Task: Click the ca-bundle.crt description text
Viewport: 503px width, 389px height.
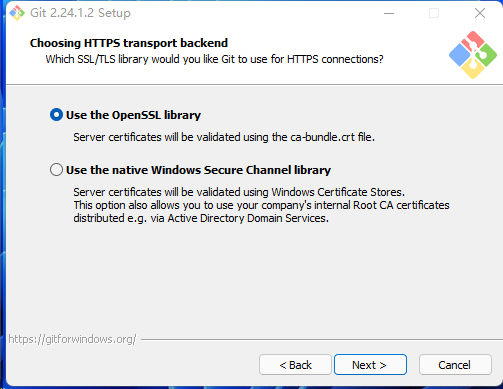Action: click(224, 137)
